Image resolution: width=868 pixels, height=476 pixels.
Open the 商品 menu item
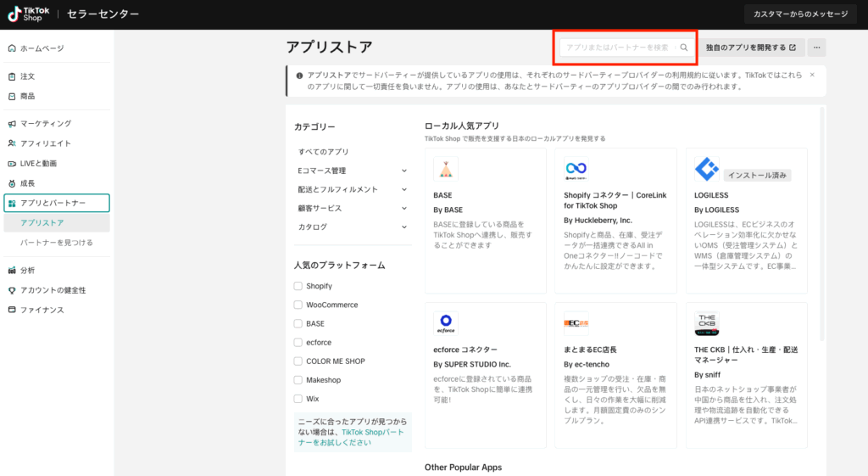click(57, 96)
